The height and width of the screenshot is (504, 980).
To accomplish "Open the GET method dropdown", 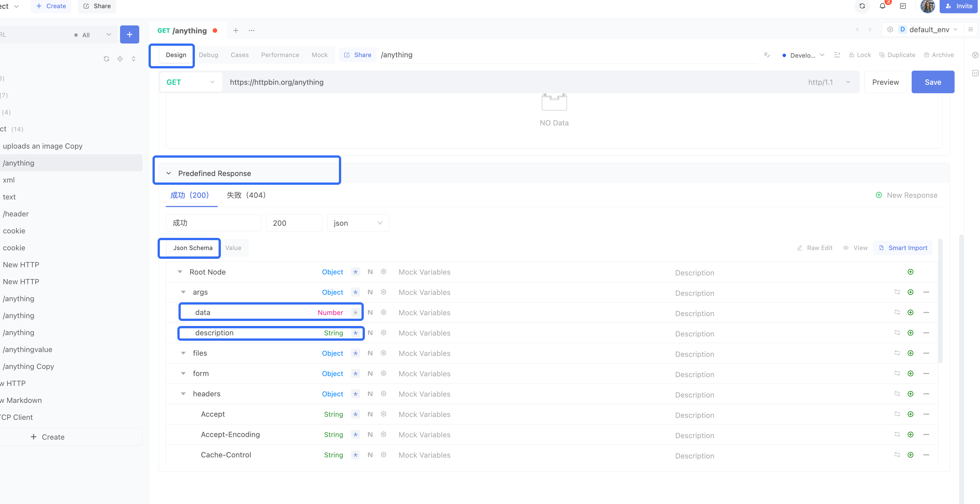I will tap(191, 82).
